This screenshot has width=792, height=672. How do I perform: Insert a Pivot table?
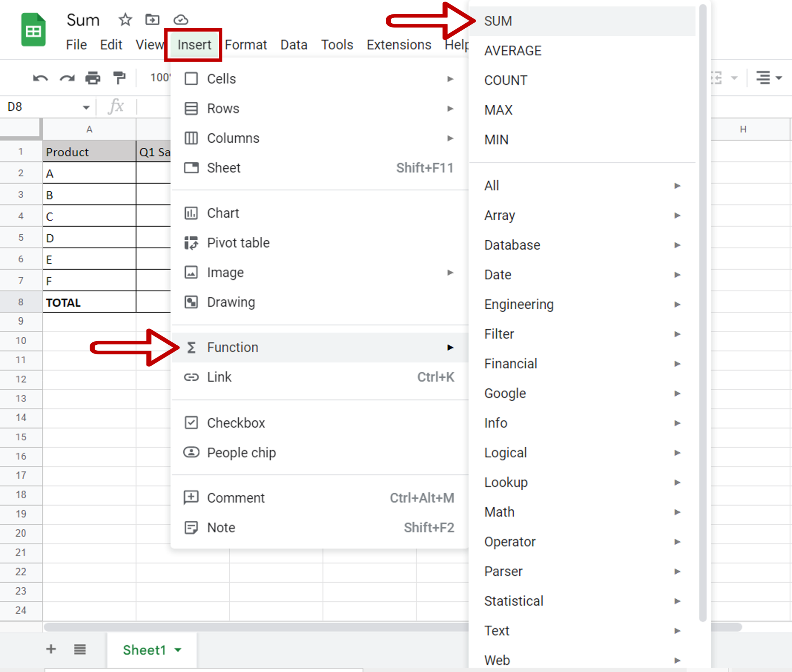[x=238, y=243]
